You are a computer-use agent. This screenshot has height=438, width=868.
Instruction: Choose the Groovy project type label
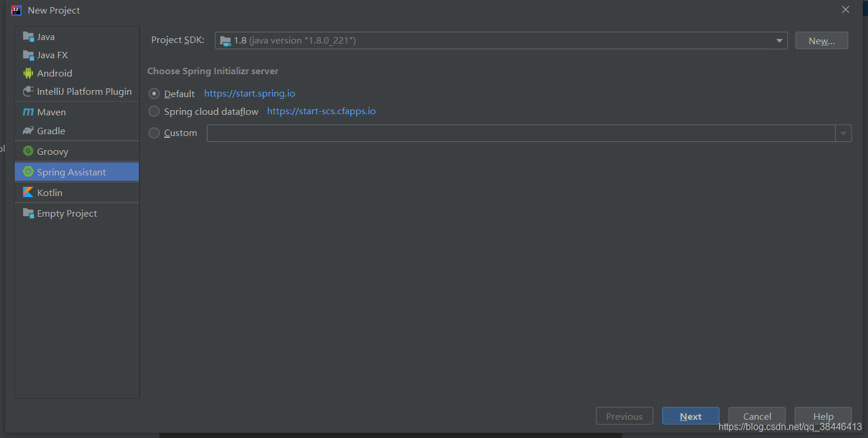pos(52,151)
